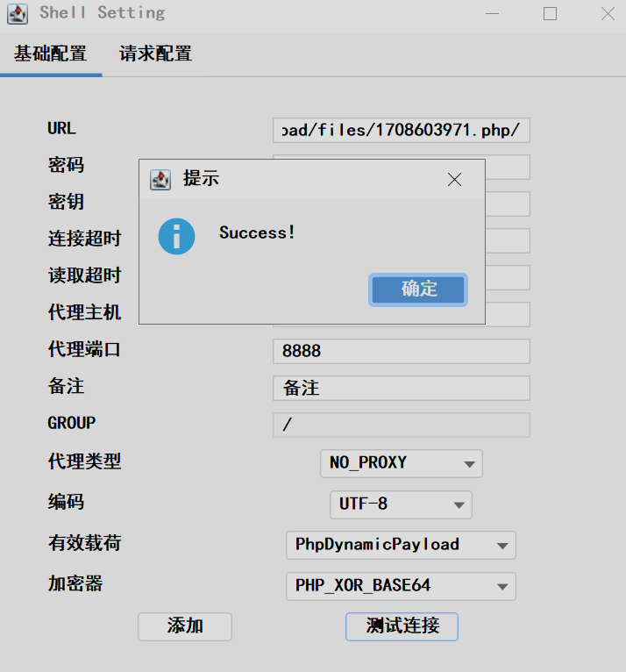Click the 读取超时 field's visible right portion

click(x=508, y=278)
